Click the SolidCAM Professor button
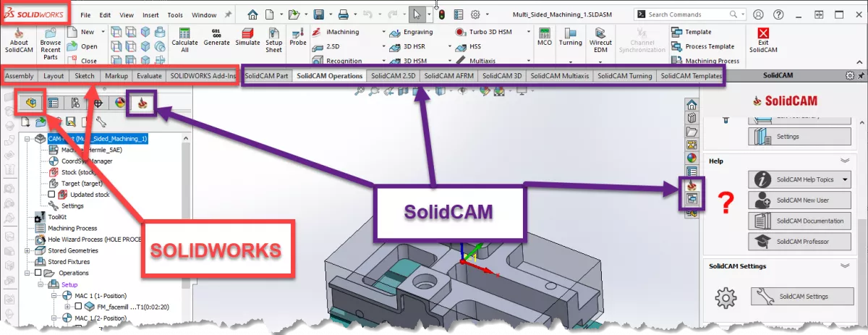Image resolution: width=868 pixels, height=335 pixels. tap(799, 242)
